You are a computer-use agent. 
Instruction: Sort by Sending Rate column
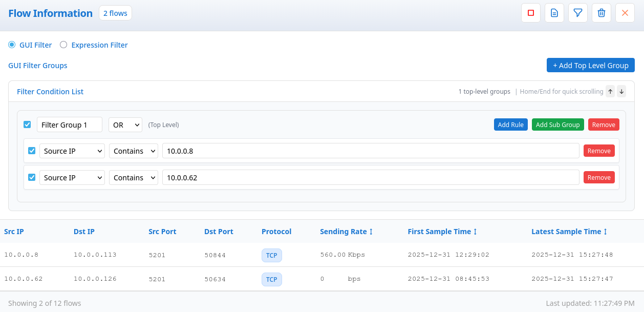click(x=347, y=232)
